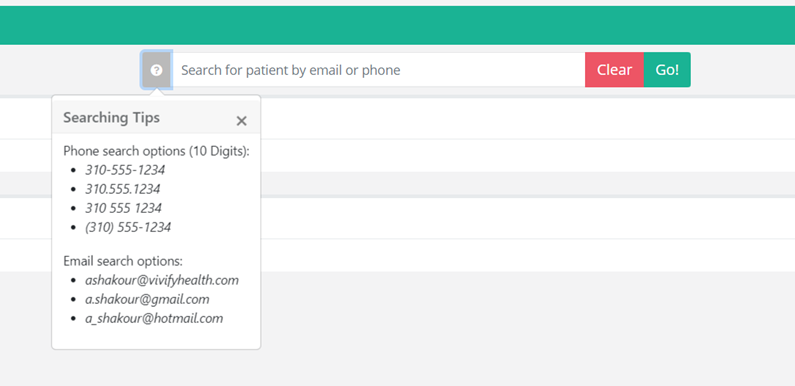The width and height of the screenshot is (795, 386).
Task: Click the bullet before a.shakour@gmail.com
Action: [x=74, y=300]
